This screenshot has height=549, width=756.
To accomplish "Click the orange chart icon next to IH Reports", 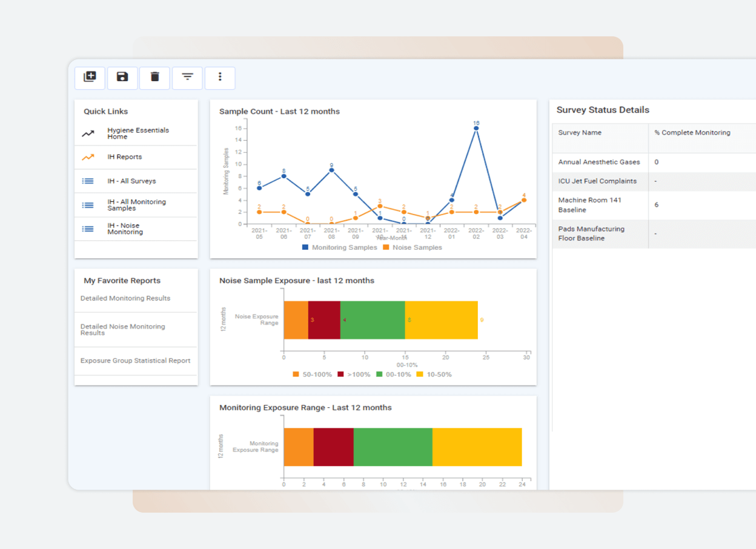I will pos(88,157).
